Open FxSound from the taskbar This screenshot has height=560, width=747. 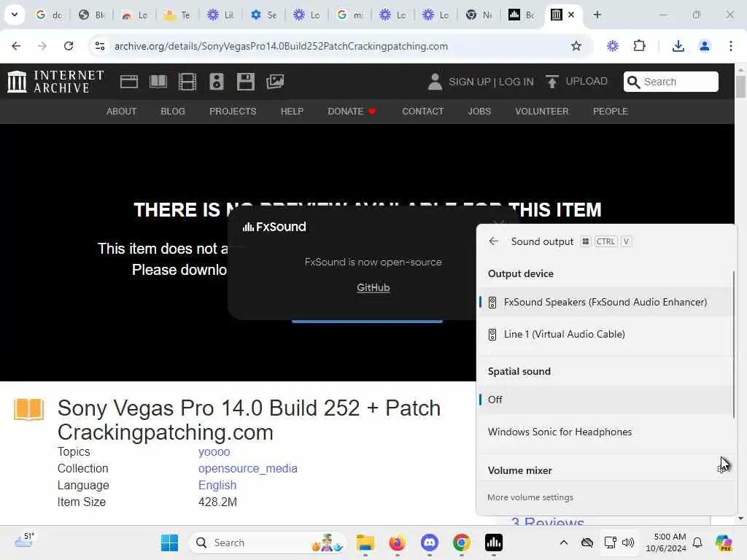coord(494,542)
